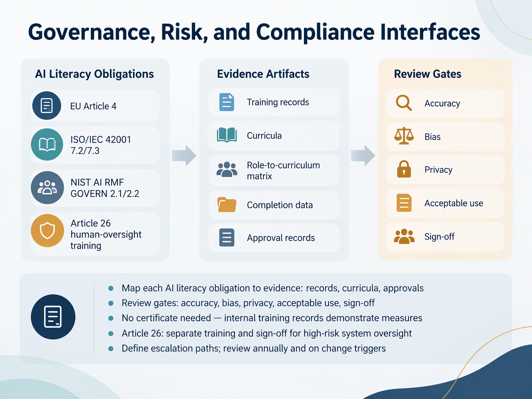Click the slide title 'Governance, Risk, and Compliance Interfaces'

[254, 32]
